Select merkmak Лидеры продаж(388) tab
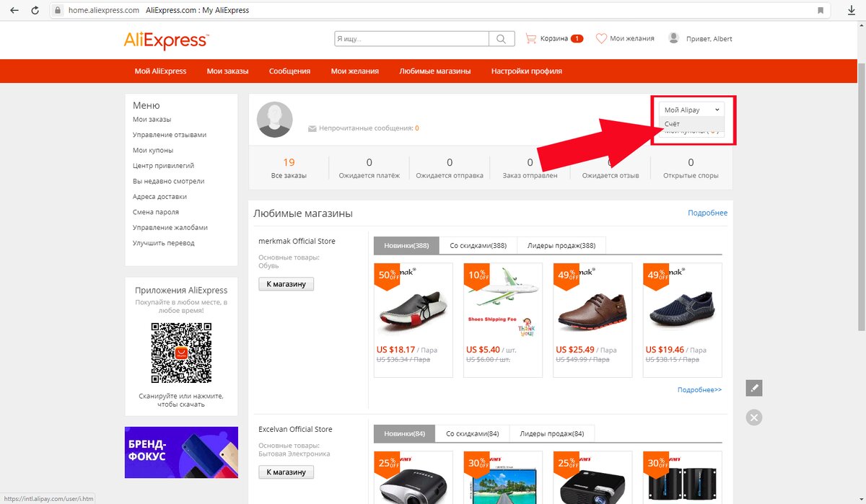This screenshot has height=504, width=866. tap(561, 245)
